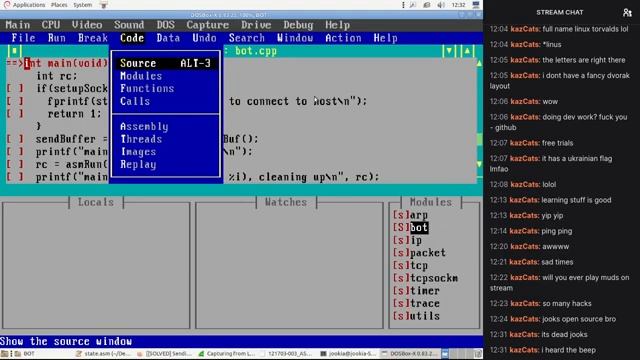Open the DOSBox Main menu

click(x=18, y=25)
